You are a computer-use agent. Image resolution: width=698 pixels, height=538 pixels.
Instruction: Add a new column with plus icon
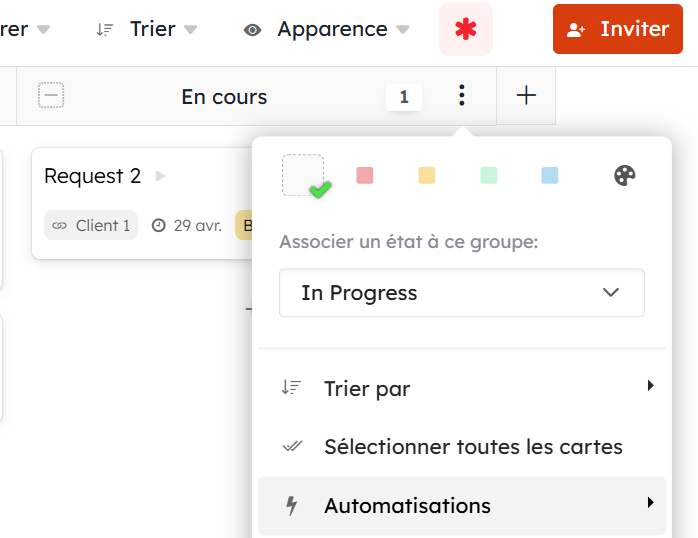pos(526,96)
